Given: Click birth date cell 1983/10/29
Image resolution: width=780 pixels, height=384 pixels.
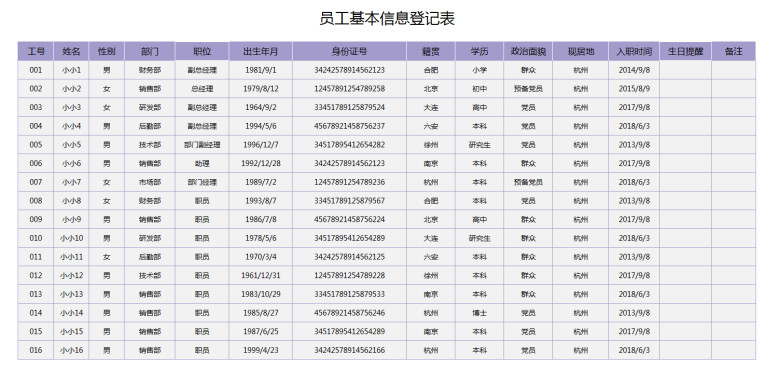Looking at the screenshot, I should 261,294.
